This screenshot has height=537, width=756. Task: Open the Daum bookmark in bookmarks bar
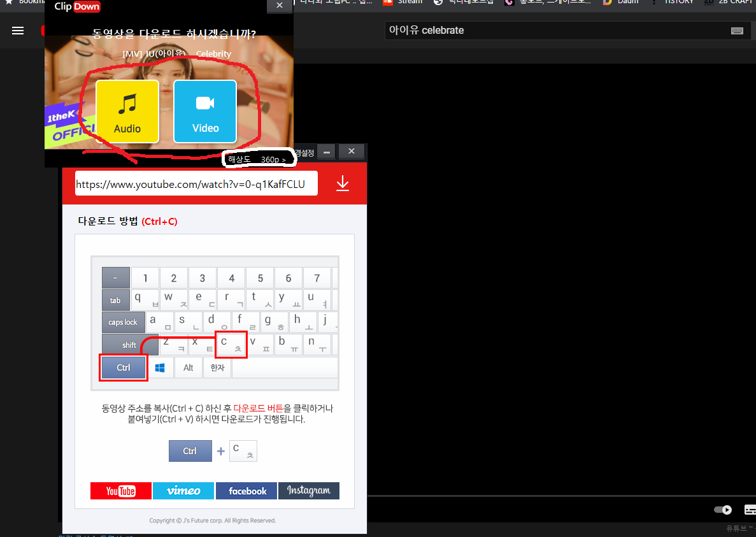621,2
